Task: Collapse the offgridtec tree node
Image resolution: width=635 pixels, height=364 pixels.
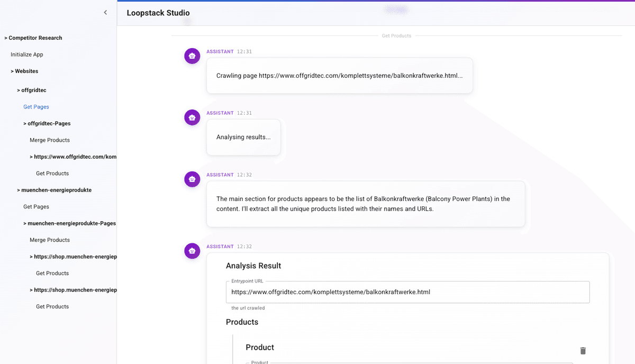Action: click(32, 90)
